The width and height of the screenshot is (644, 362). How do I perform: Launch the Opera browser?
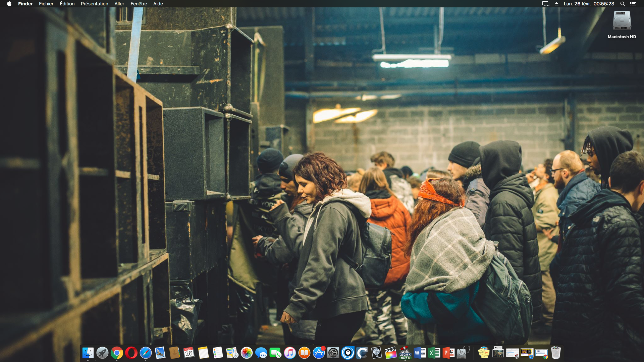[x=131, y=353]
